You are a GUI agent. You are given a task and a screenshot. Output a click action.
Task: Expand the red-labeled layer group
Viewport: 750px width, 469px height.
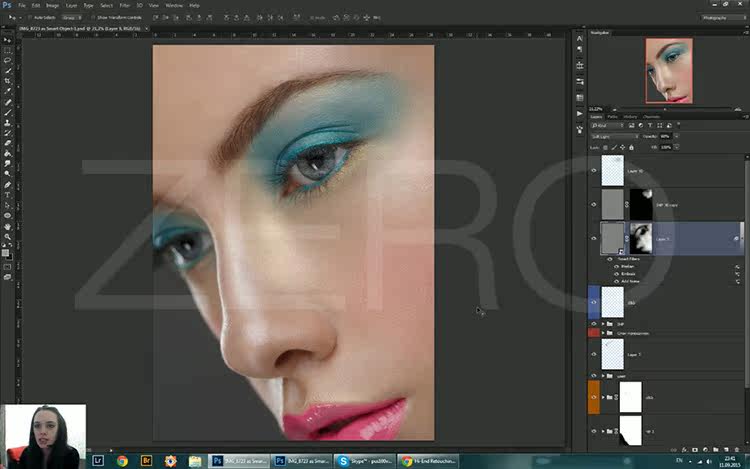click(603, 333)
